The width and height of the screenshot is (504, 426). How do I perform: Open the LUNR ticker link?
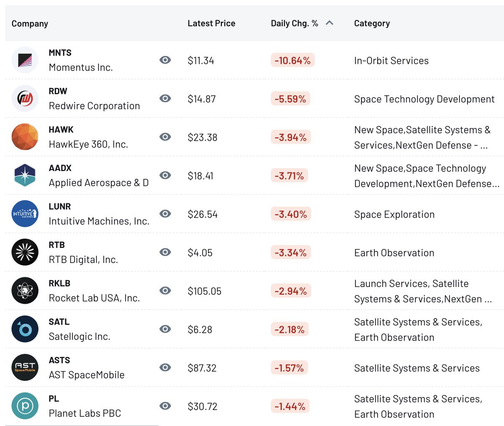[60, 206]
